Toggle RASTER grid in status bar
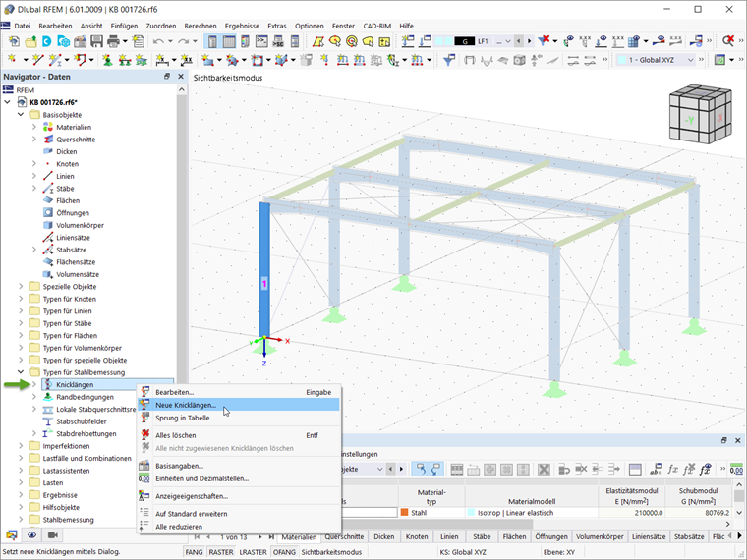 tap(221, 552)
